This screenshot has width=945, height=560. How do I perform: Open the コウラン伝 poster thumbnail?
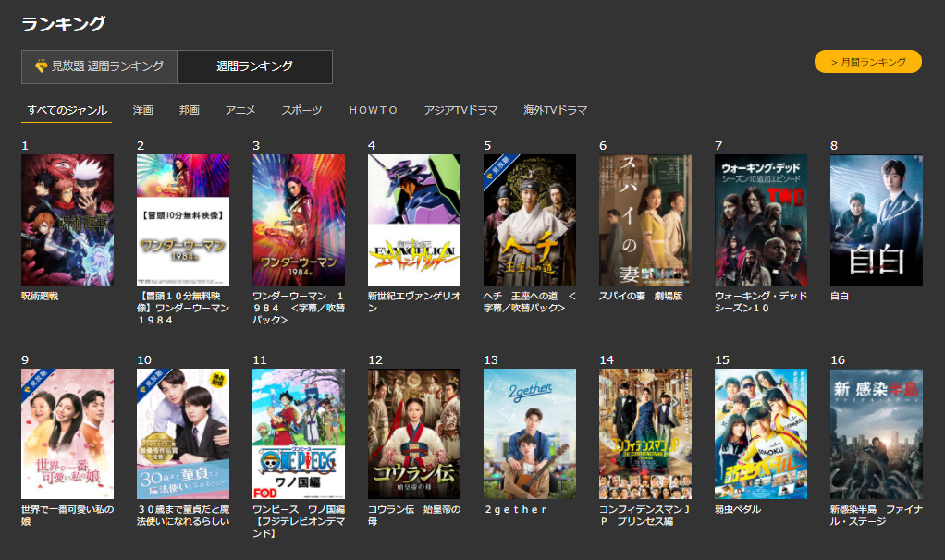pos(414,433)
